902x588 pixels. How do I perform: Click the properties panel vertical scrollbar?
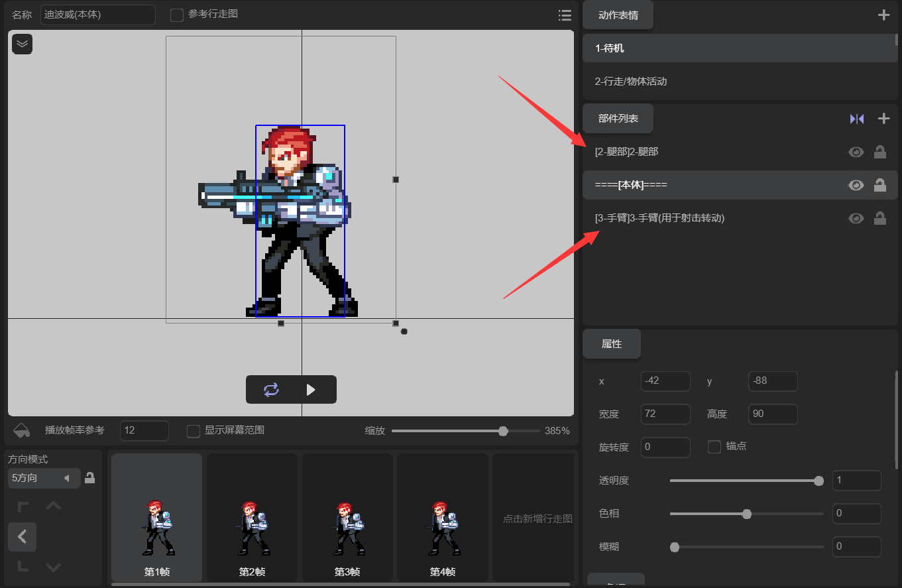[897, 420]
